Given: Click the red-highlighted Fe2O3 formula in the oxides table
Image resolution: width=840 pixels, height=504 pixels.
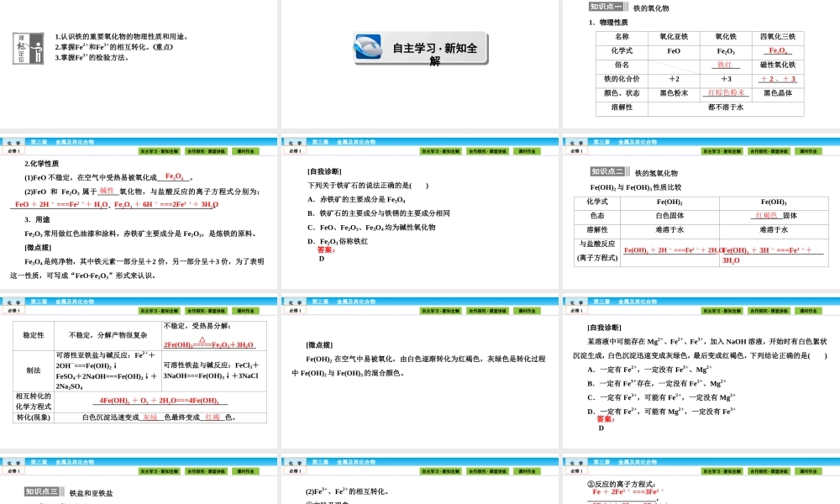Looking at the screenshot, I should (x=777, y=50).
